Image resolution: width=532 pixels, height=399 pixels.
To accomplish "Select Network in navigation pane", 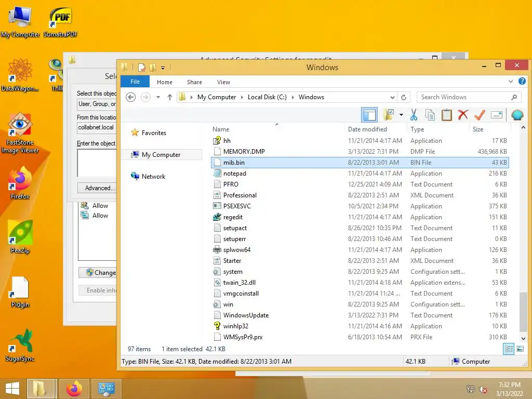I will pos(153,177).
